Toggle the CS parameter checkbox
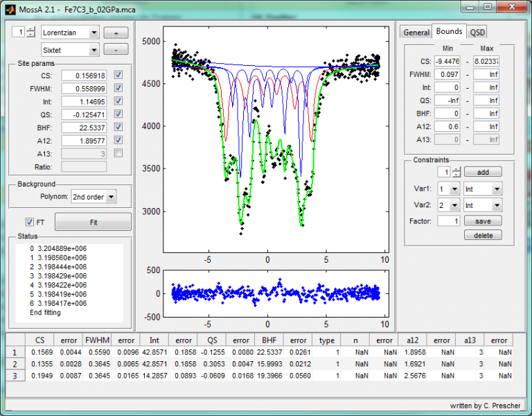The image size is (532, 416). coord(118,75)
